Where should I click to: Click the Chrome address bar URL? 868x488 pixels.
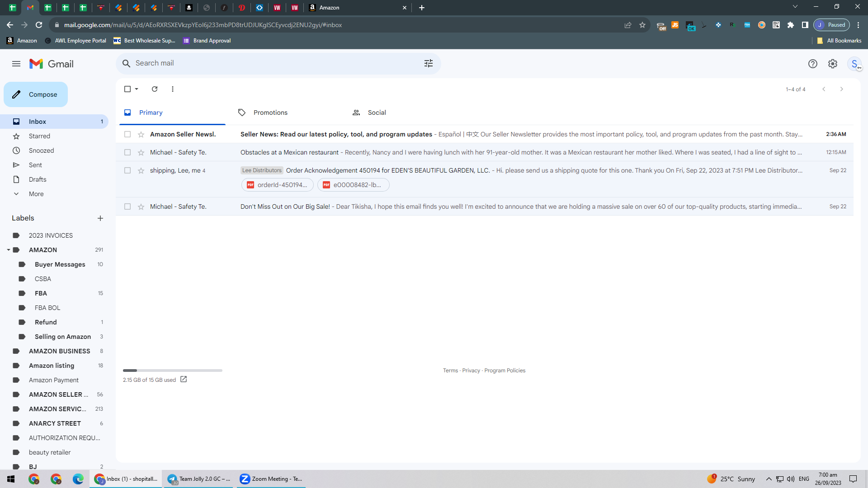203,25
